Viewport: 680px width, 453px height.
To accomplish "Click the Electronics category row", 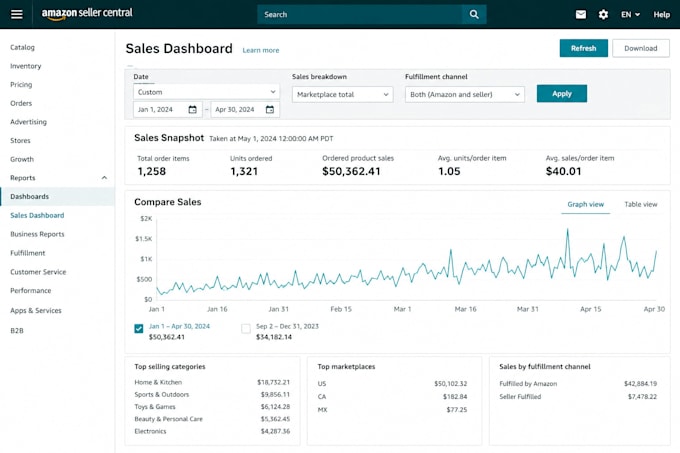I will pos(212,431).
